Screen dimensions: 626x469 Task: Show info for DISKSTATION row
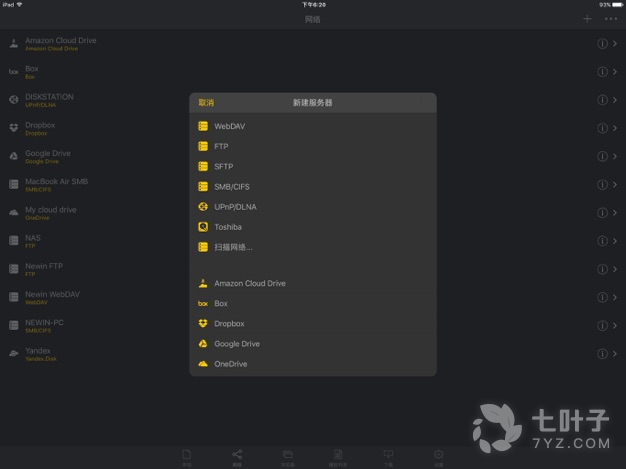point(602,100)
